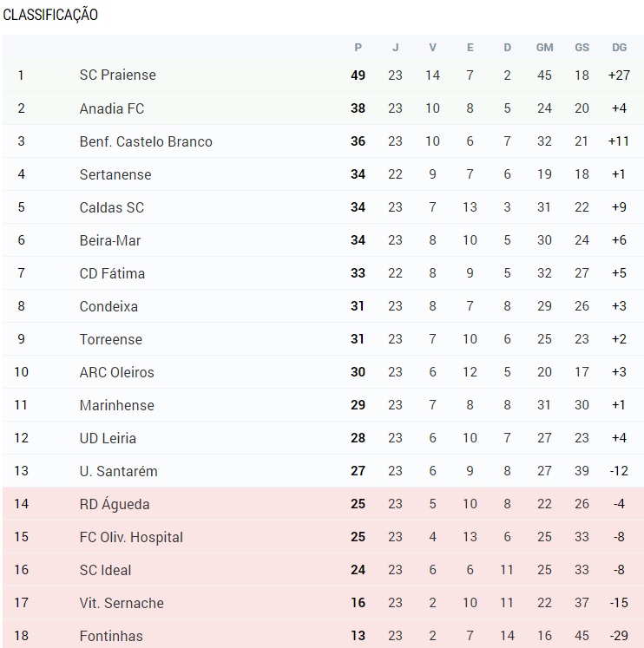The image size is (644, 648).
Task: Click the U. Santarém team name
Action: click(118, 471)
